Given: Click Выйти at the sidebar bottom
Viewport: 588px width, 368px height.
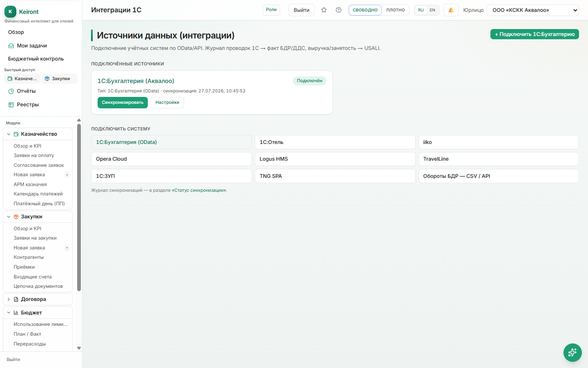Looking at the screenshot, I should click(13, 360).
